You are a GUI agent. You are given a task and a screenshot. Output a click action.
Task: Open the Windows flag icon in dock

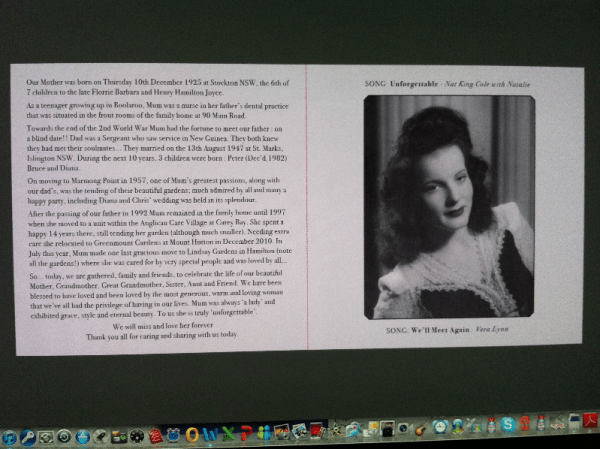(475, 426)
